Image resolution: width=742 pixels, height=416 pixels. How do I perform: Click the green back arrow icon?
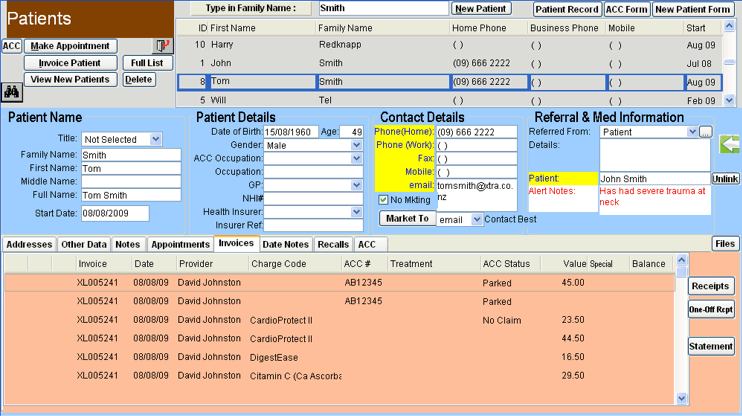tap(729, 145)
